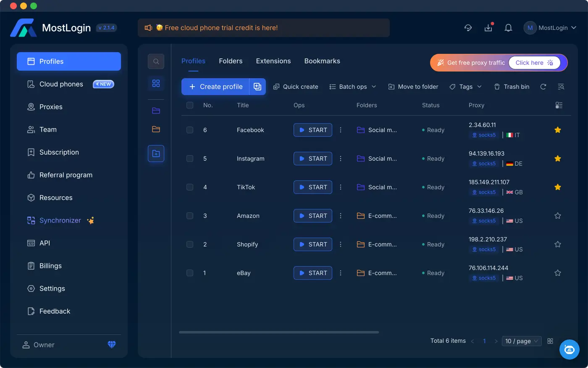The width and height of the screenshot is (588, 368).
Task: Open the Synchronizer sidebar item
Action: [x=69, y=220]
